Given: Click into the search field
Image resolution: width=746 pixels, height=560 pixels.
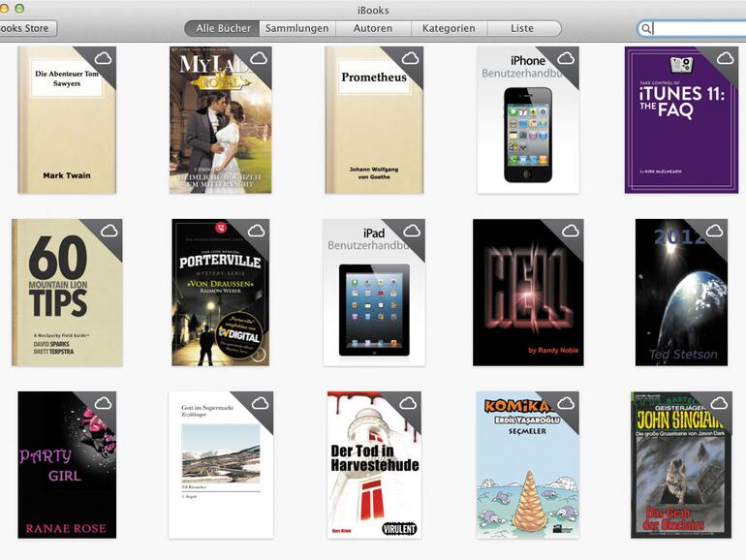Looking at the screenshot, I should pos(693,28).
